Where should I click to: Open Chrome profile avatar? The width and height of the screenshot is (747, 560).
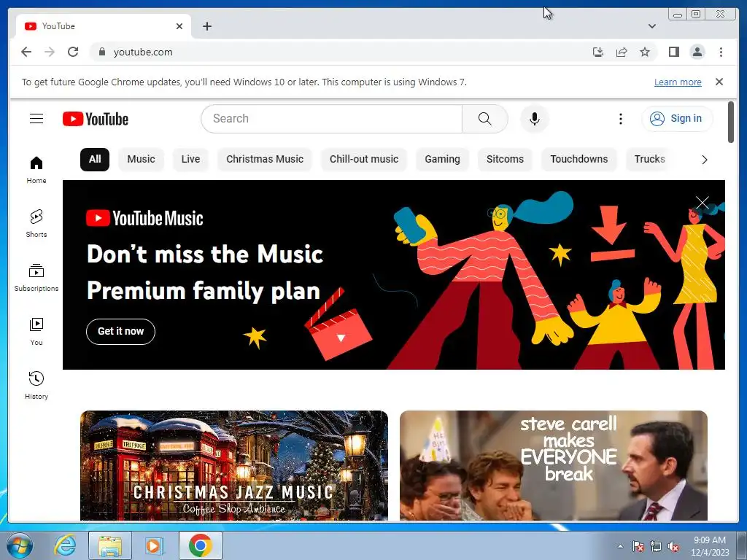697,52
